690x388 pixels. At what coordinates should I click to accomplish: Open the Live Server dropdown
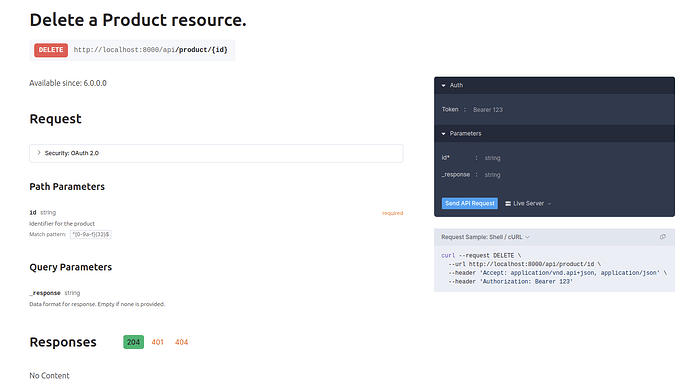click(528, 204)
